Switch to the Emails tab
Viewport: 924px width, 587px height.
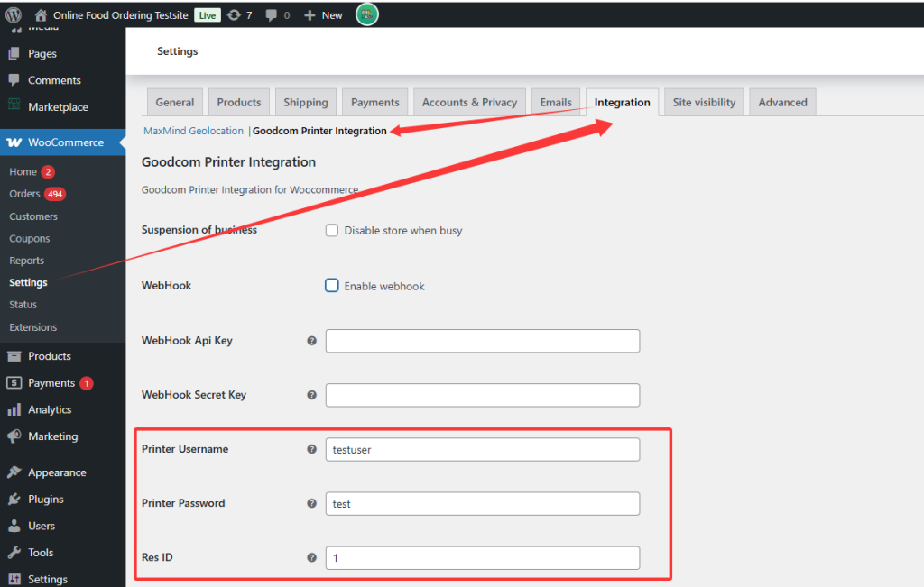pos(556,103)
